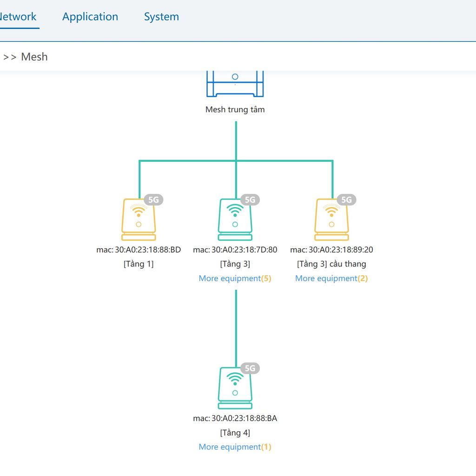Image resolution: width=476 pixels, height=476 pixels.
Task: Open More equipment(1) under Tầng 4
Action: (x=235, y=447)
